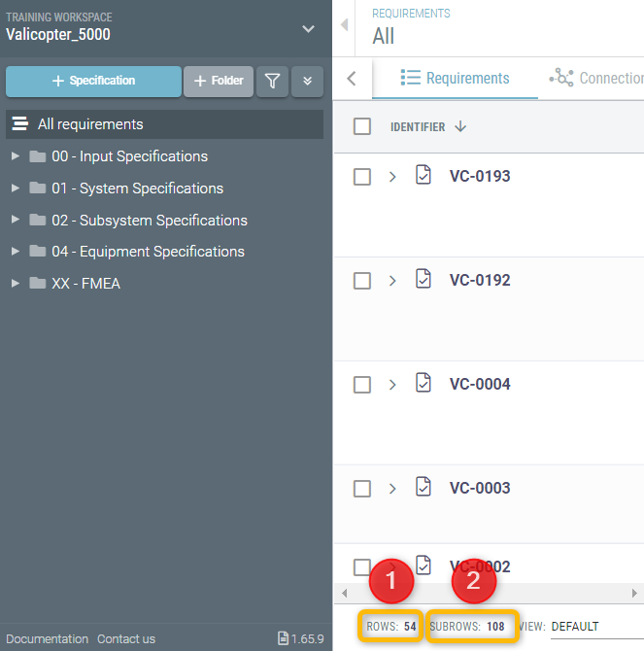644x651 pixels.
Task: Select the checkbox next to VC-0003
Action: [x=362, y=489]
